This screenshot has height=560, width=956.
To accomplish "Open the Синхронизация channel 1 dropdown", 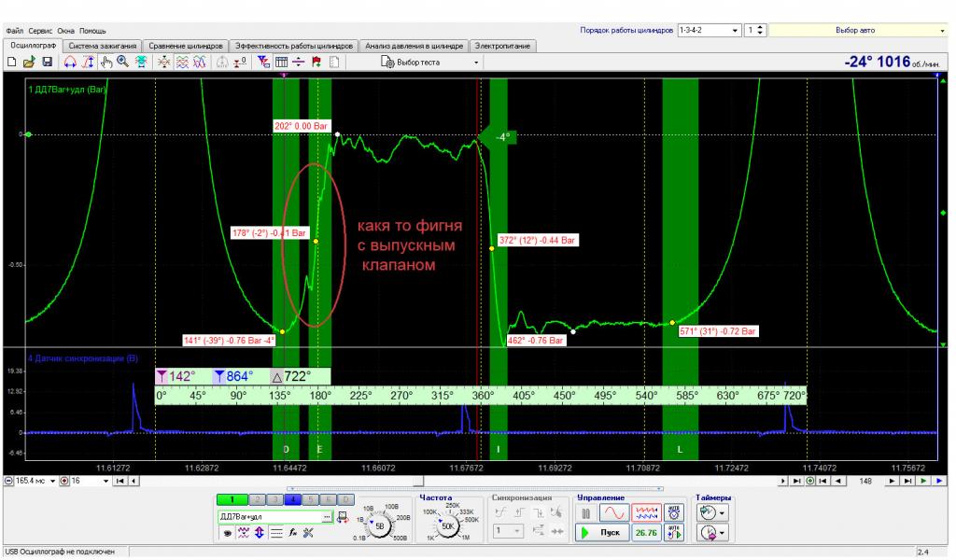I will click(507, 531).
